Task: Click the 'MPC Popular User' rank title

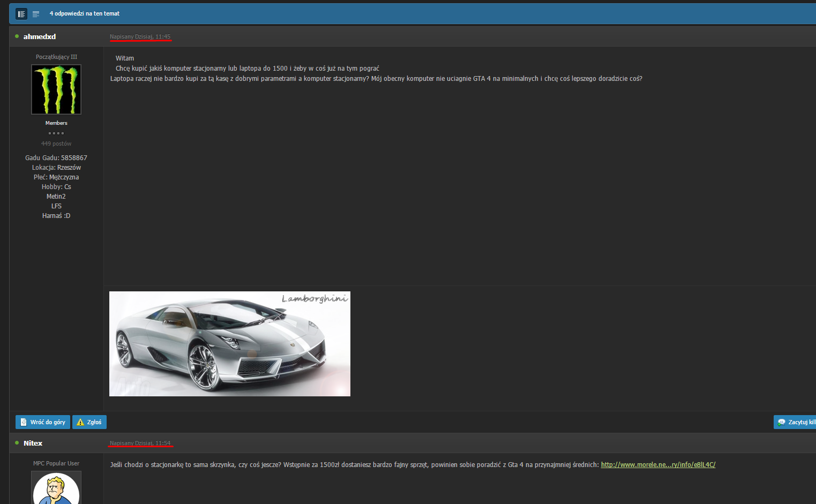Action: (x=56, y=463)
